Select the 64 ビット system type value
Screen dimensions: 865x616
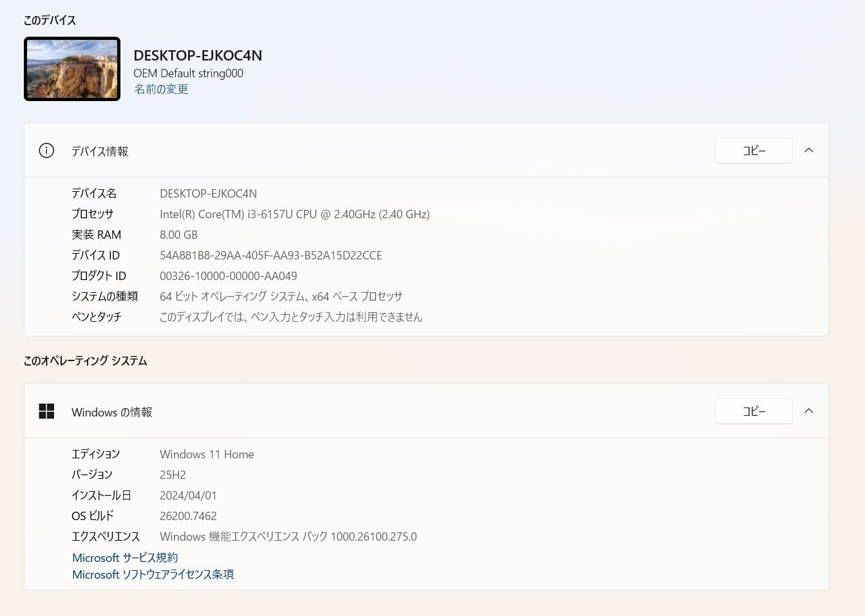click(x=281, y=297)
